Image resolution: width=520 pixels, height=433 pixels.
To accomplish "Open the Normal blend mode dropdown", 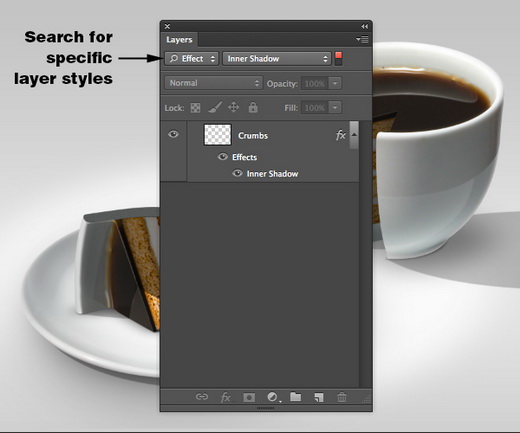I will [213, 83].
